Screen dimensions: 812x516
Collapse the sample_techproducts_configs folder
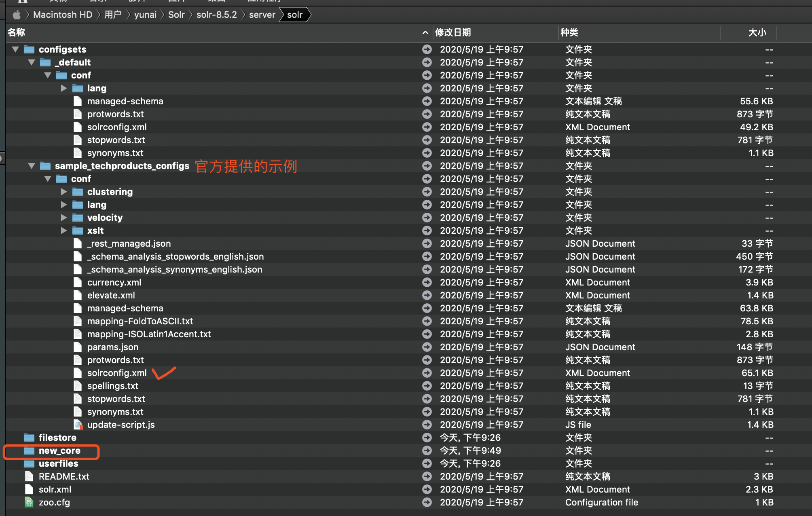[32, 166]
